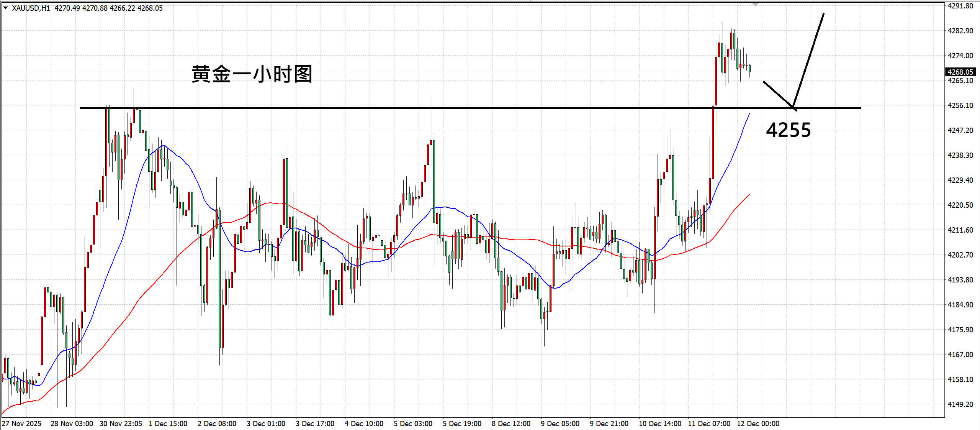
Task: Click the latest green candlestick near 4268
Action: [x=749, y=69]
